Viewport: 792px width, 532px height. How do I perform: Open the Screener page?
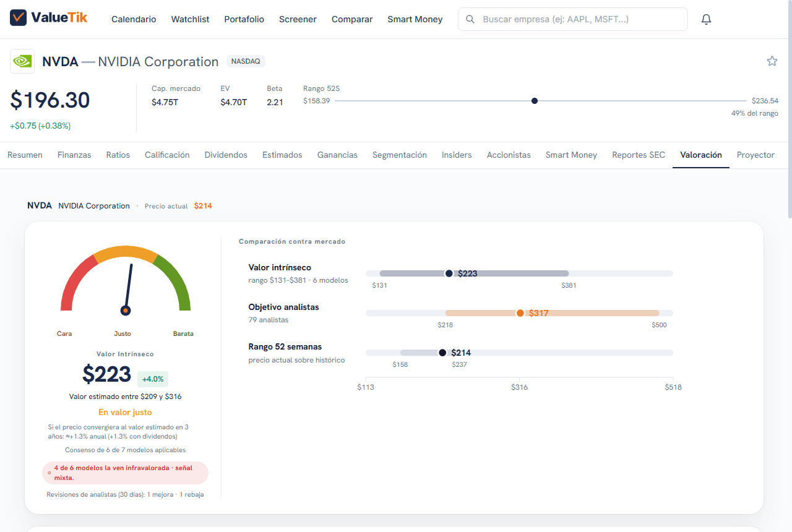coord(298,19)
